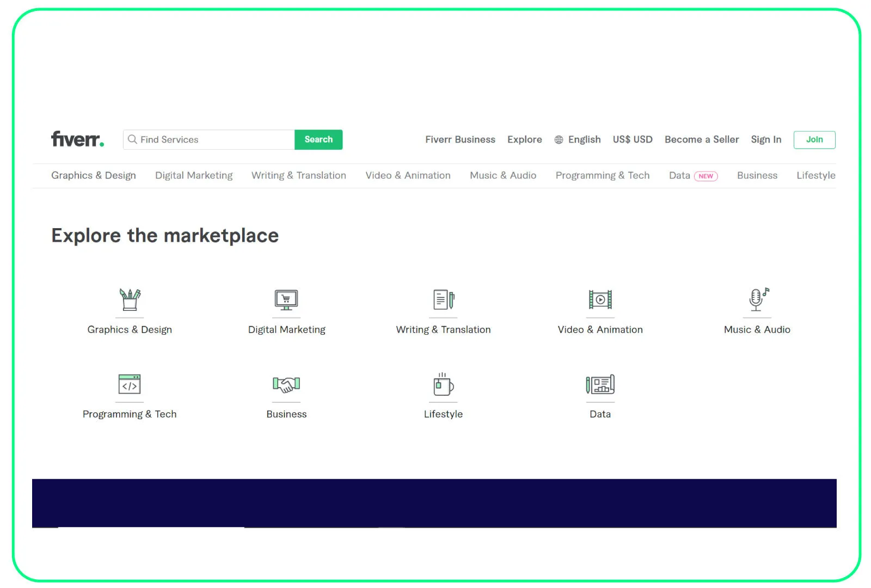
Task: Open Writing & Translation document pen icon
Action: [x=444, y=299]
